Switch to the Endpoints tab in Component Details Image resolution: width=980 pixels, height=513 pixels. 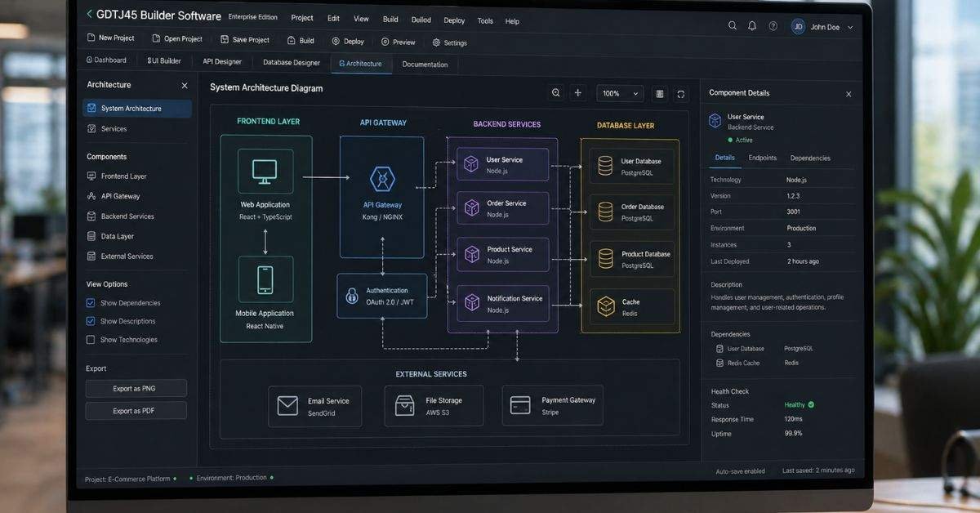(762, 158)
